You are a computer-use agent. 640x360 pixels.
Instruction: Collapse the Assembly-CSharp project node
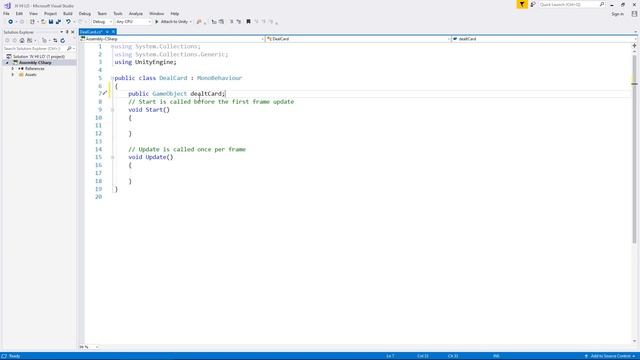click(7, 62)
